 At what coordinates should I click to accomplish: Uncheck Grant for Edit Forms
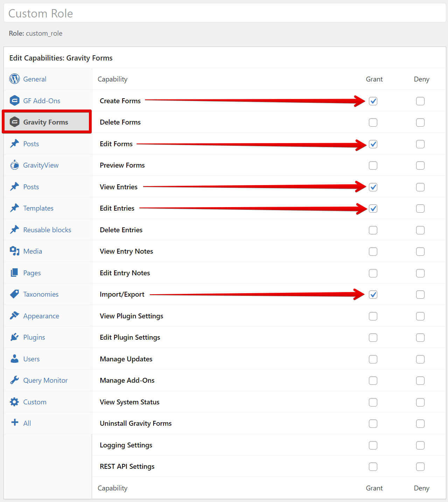373,144
